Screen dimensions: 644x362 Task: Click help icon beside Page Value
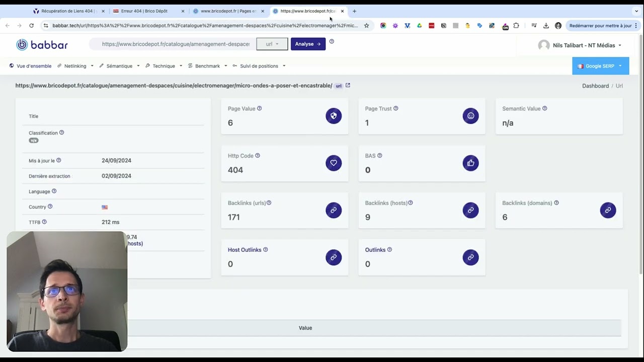point(260,109)
